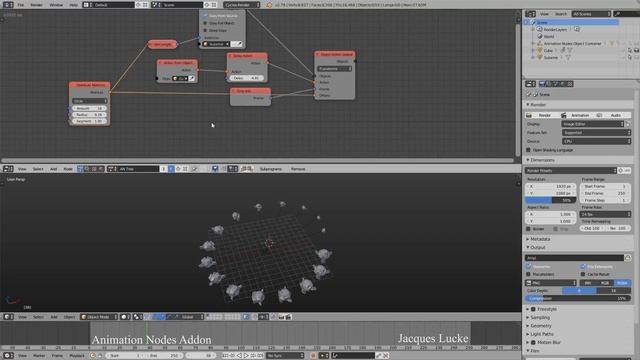Click the outliner editor type icon
This screenshot has width=640, height=360.
click(x=530, y=14)
